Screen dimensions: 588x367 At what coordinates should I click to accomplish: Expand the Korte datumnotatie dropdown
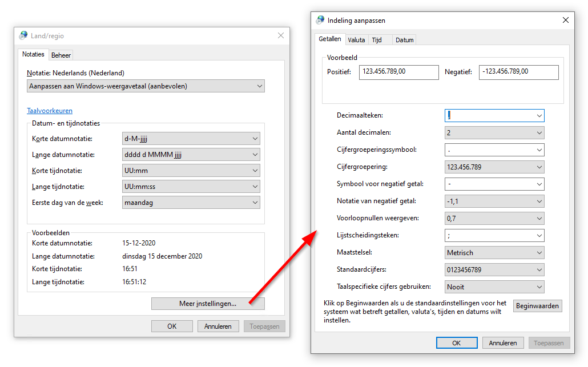[191, 139]
